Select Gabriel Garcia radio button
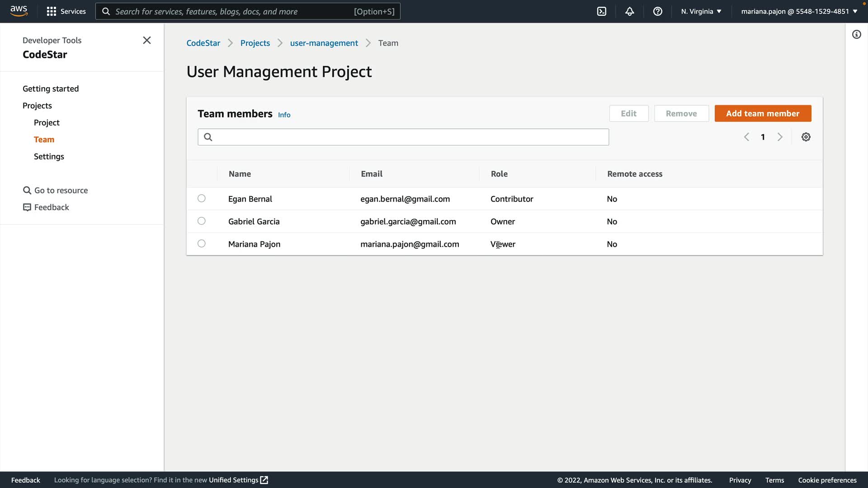 pyautogui.click(x=202, y=221)
